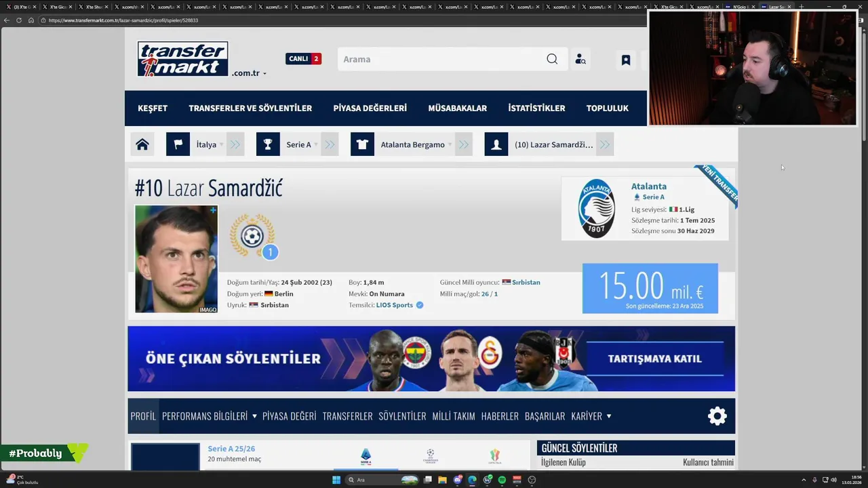Open TRANSFERLER VE SÖYLENTİLER menu

(x=250, y=108)
